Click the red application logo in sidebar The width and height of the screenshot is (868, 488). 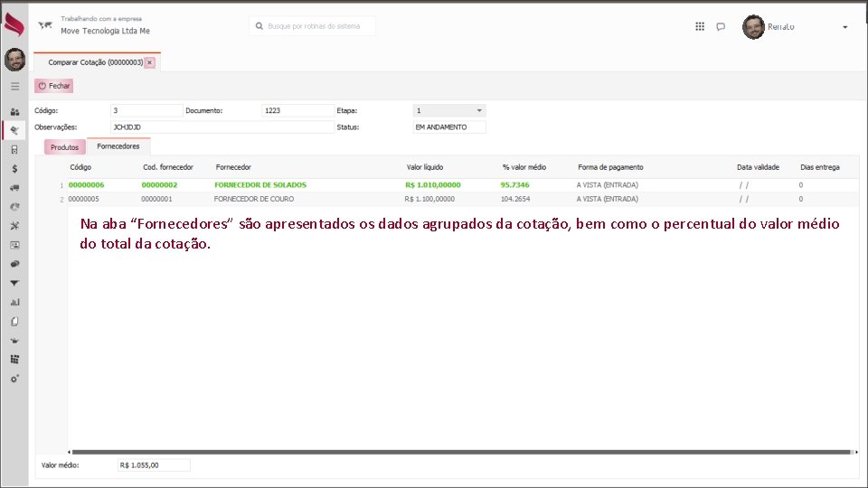(14, 24)
